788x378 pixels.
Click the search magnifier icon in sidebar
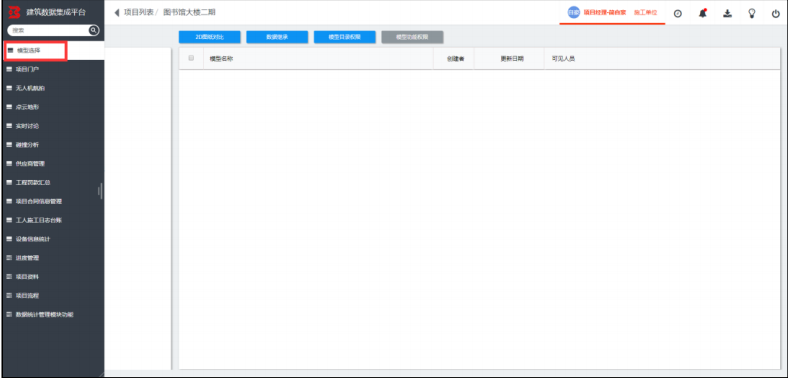click(x=93, y=30)
